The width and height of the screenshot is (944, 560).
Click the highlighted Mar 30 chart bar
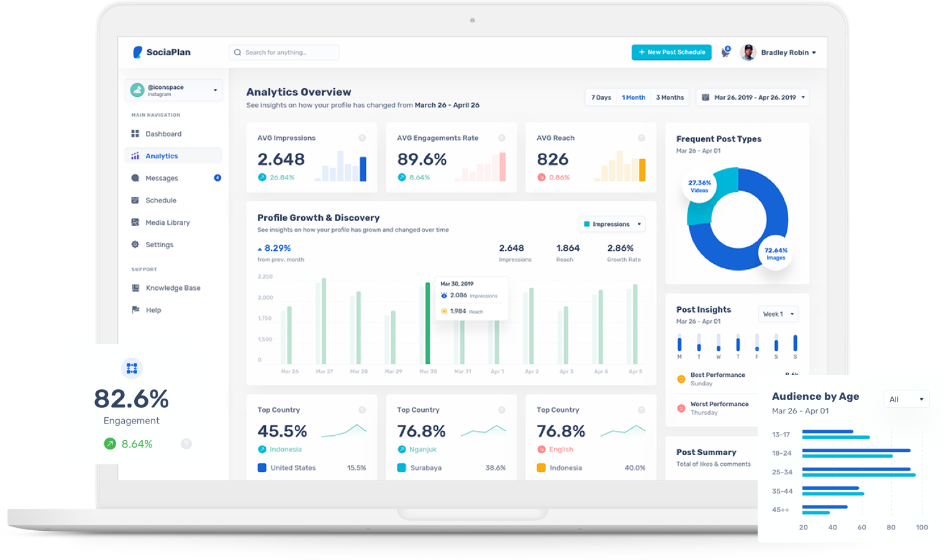pos(427,323)
